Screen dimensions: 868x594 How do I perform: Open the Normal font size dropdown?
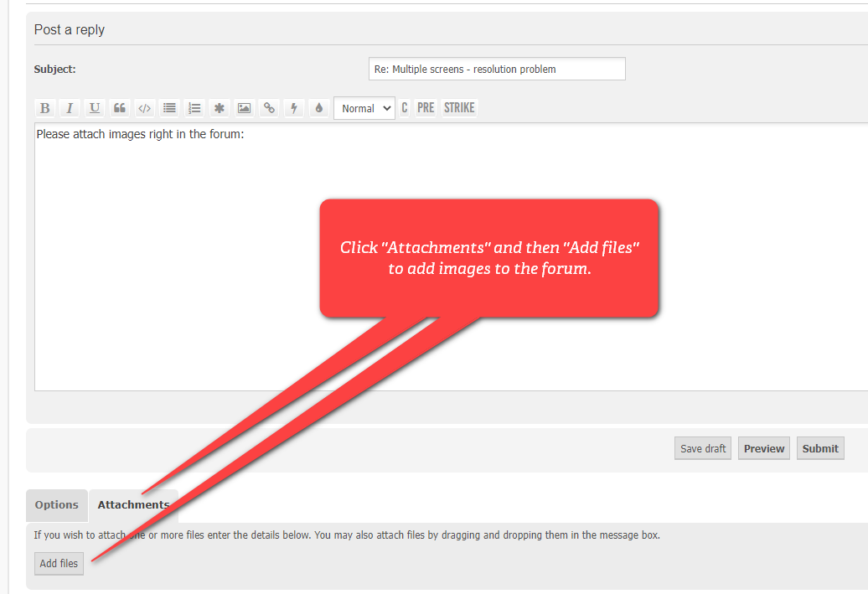coord(364,108)
